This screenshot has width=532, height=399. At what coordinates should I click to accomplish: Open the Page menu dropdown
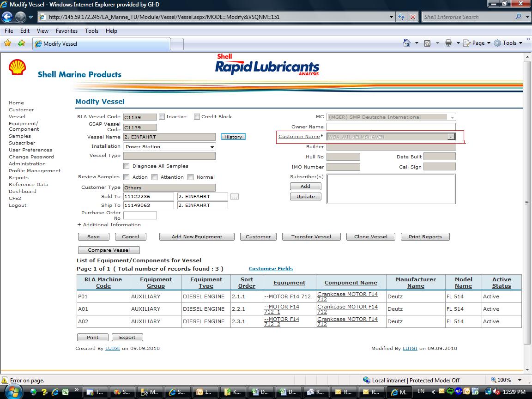(x=477, y=43)
